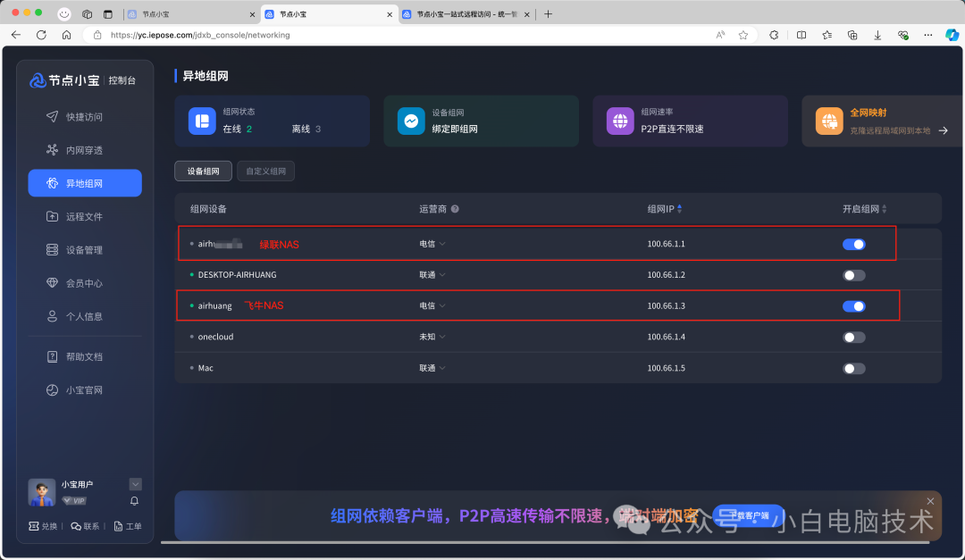The height and width of the screenshot is (560, 965).
Task: Open 内网穿透 in the sidebar
Action: pyautogui.click(x=85, y=150)
